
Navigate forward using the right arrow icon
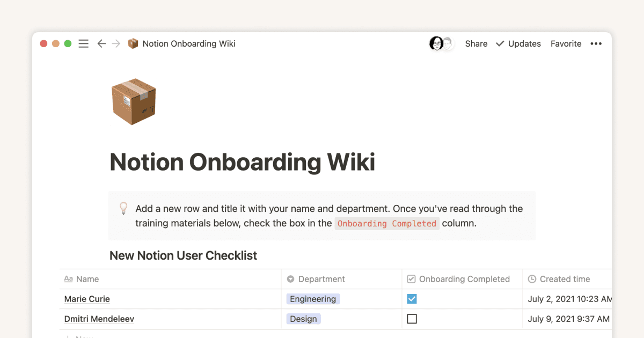pyautogui.click(x=116, y=43)
